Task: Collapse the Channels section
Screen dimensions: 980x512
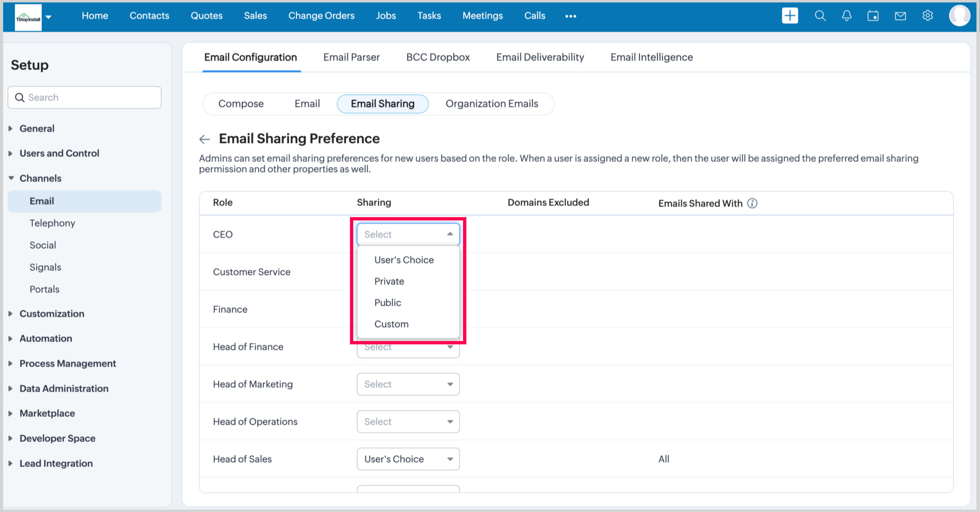Action: coord(40,178)
